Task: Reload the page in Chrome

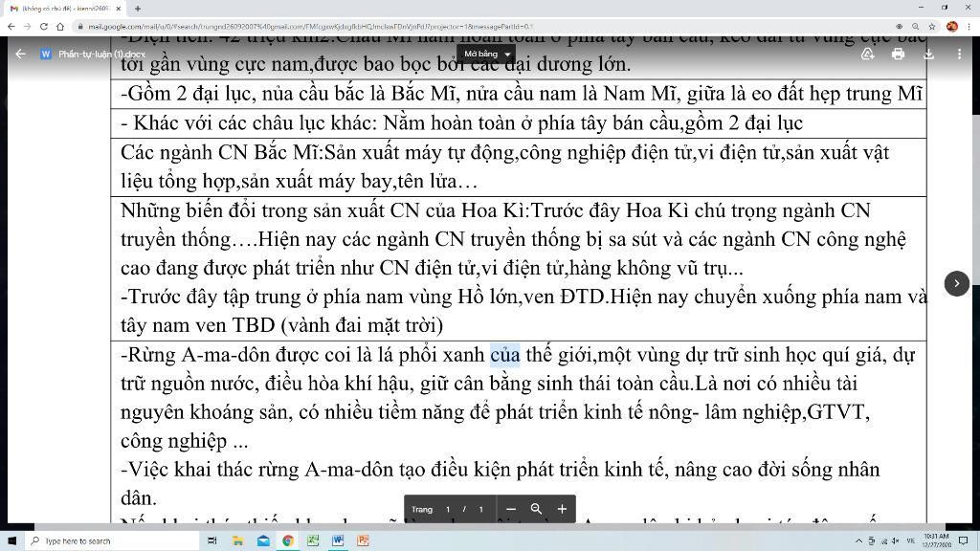Action: pyautogui.click(x=43, y=26)
